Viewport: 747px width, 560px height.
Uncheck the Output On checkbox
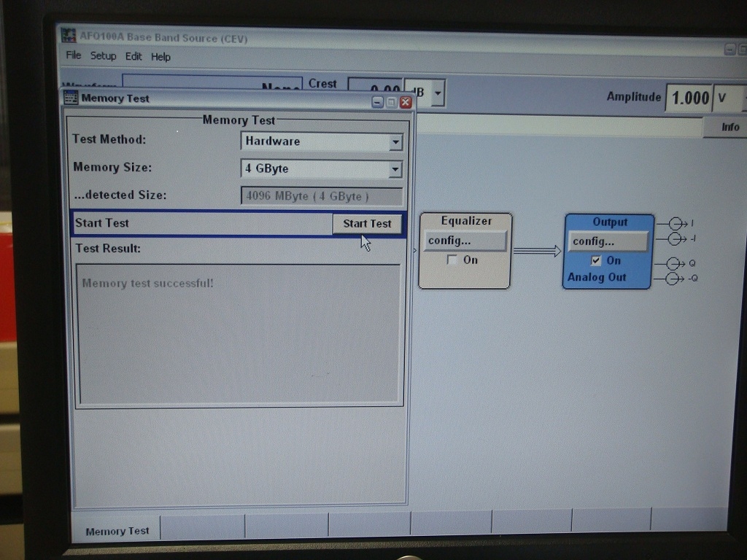coord(597,261)
